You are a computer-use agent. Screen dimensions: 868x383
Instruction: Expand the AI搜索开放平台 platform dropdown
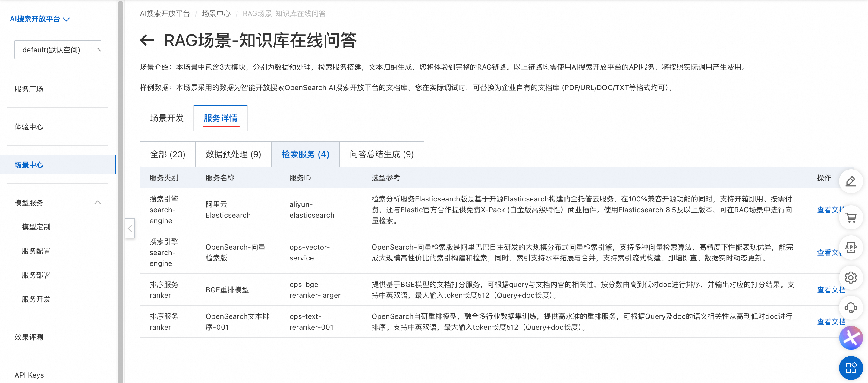pos(40,19)
